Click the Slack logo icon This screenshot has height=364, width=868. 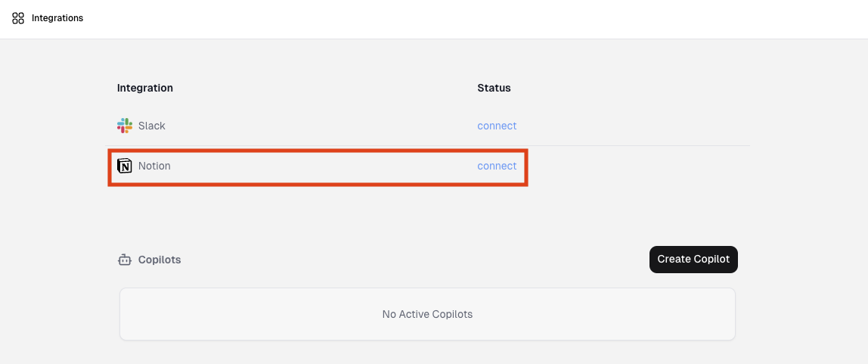(125, 126)
